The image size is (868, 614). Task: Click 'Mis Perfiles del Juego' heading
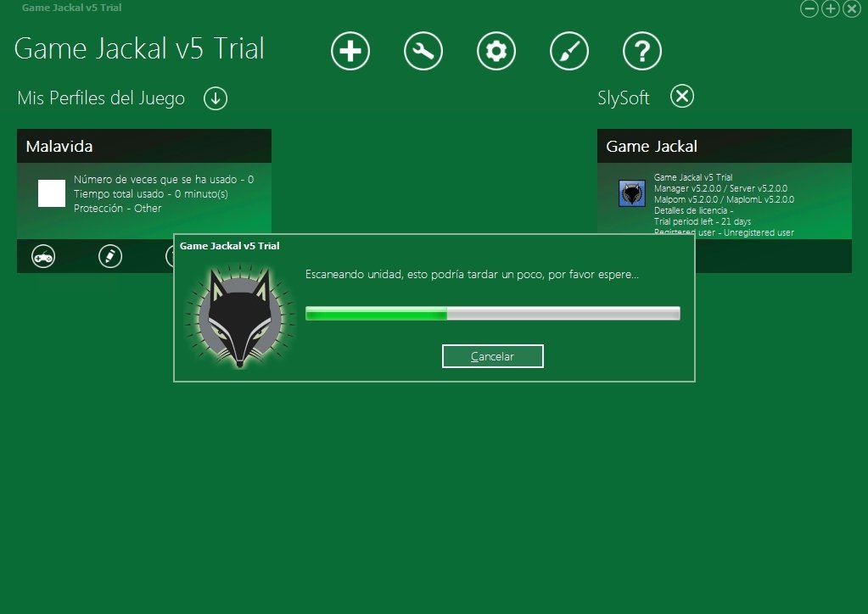tap(101, 98)
